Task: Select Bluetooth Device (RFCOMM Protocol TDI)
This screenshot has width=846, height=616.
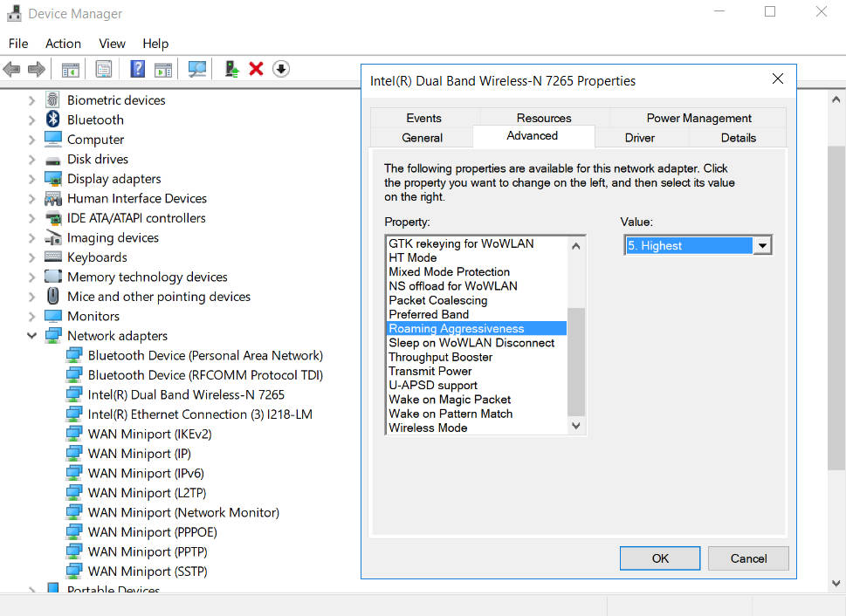Action: (205, 375)
